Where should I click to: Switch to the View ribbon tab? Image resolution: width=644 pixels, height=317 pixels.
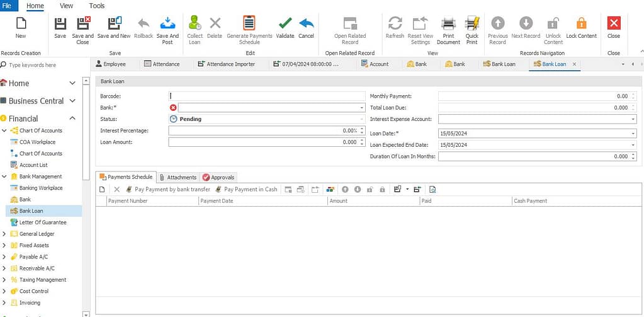[66, 6]
